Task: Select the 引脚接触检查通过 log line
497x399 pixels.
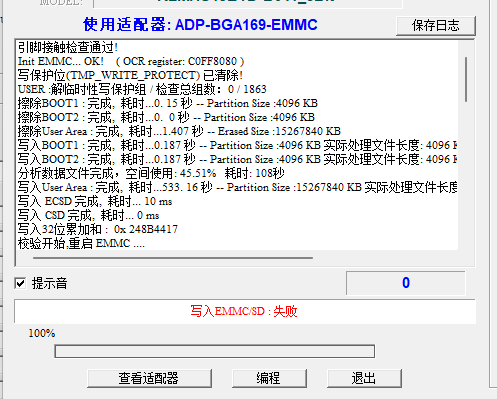Action: pos(68,47)
